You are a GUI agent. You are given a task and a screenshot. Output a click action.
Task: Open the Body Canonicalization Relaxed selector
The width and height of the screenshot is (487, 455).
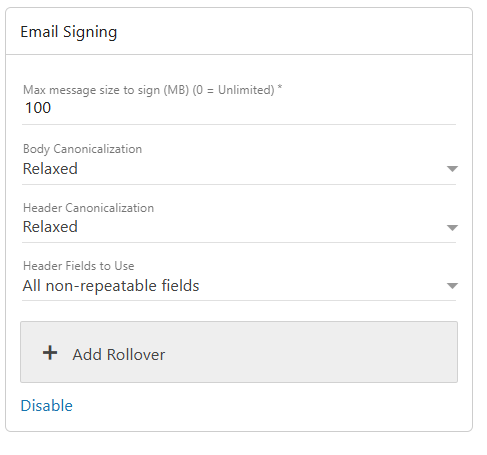pyautogui.click(x=239, y=169)
